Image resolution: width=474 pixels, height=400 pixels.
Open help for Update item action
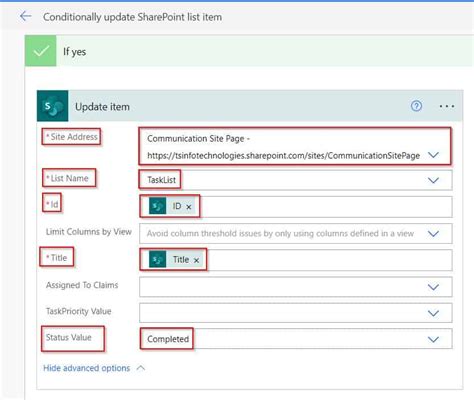pyautogui.click(x=416, y=106)
